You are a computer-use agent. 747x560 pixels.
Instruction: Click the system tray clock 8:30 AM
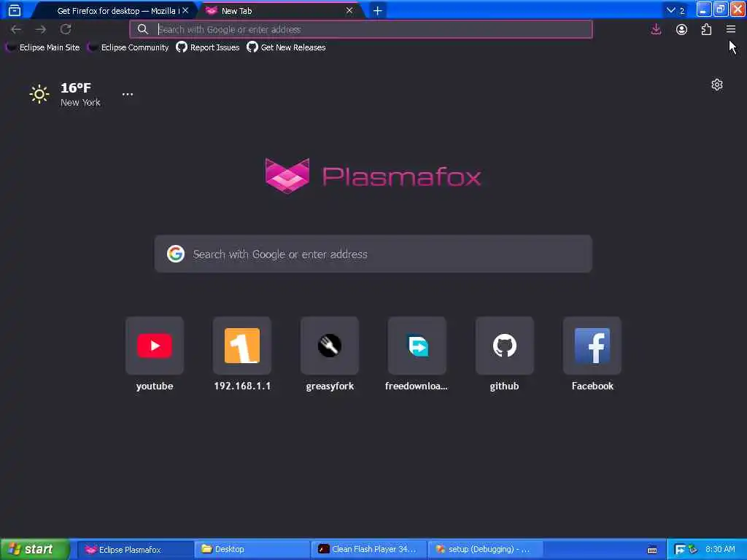point(720,550)
